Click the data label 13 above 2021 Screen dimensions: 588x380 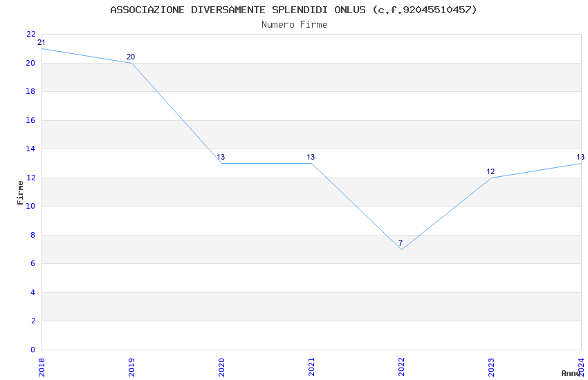tap(311, 158)
